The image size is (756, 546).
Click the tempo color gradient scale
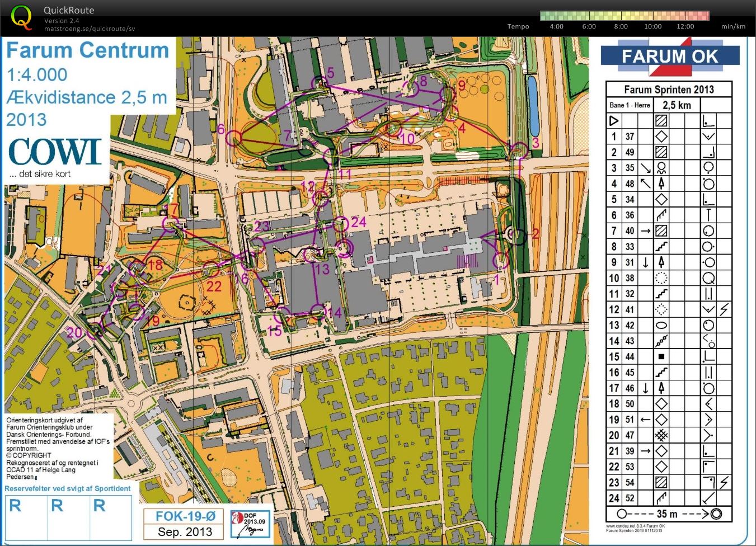point(624,16)
